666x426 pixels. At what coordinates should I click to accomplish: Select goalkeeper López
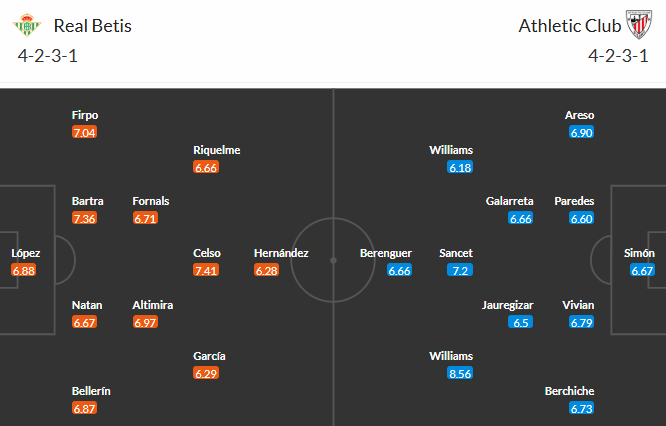pos(25,253)
